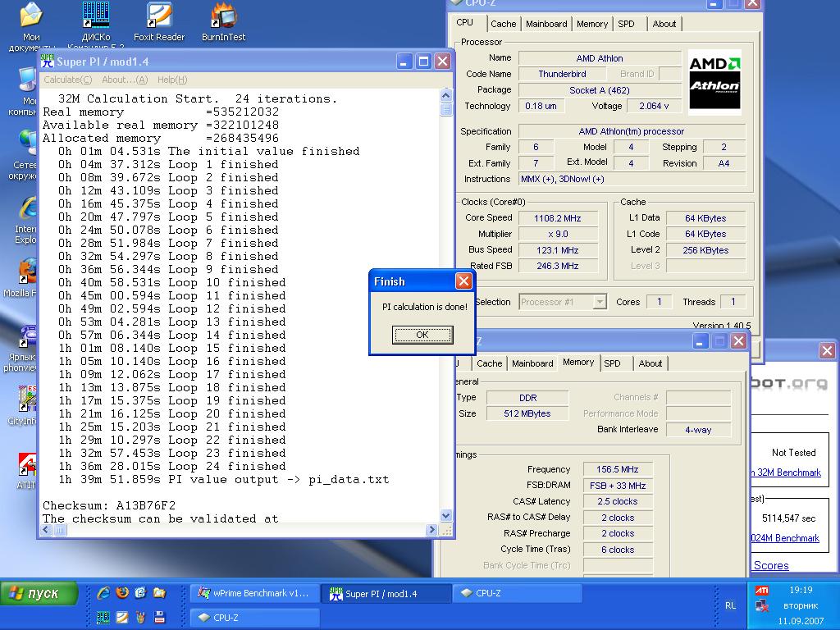This screenshot has height=630, width=840.
Task: Open the Calculate menu in Super PI
Action: pos(67,80)
